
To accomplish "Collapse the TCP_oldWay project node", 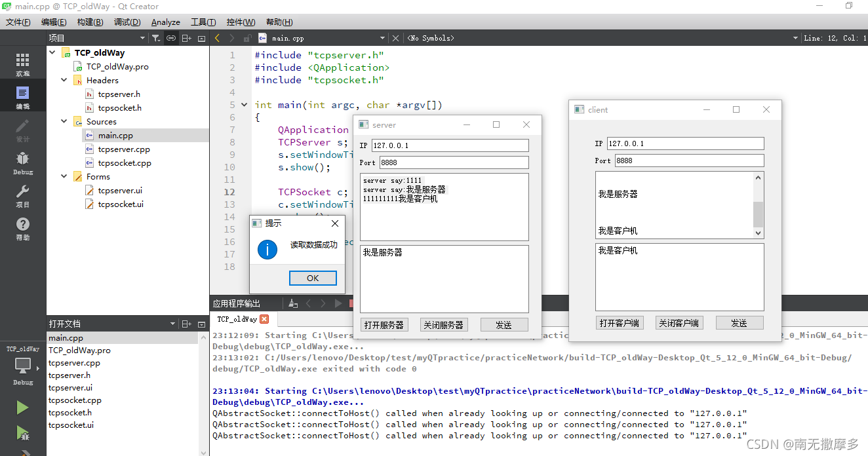I will click(x=52, y=52).
